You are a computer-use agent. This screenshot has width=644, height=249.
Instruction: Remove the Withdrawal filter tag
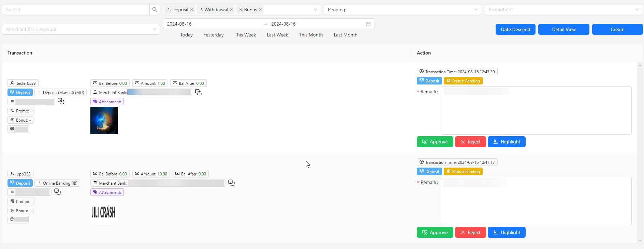(231, 10)
